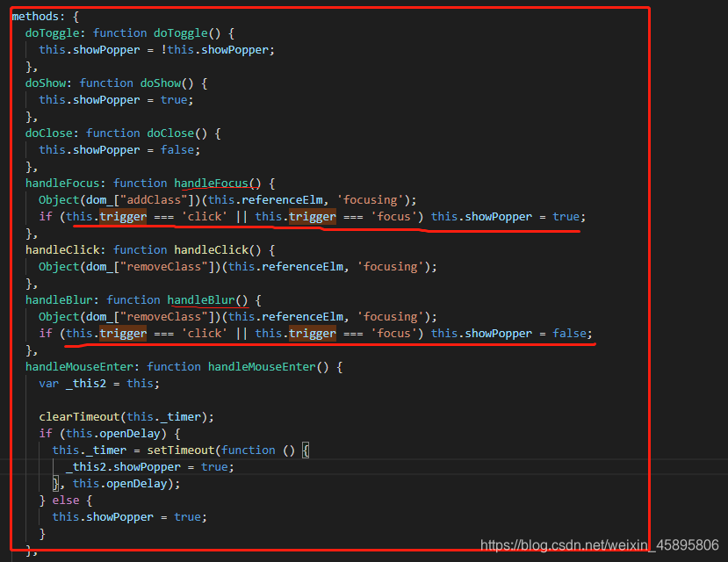The image size is (728, 562).
Task: Click the removeClass line inside handleClick
Action: coord(238,267)
